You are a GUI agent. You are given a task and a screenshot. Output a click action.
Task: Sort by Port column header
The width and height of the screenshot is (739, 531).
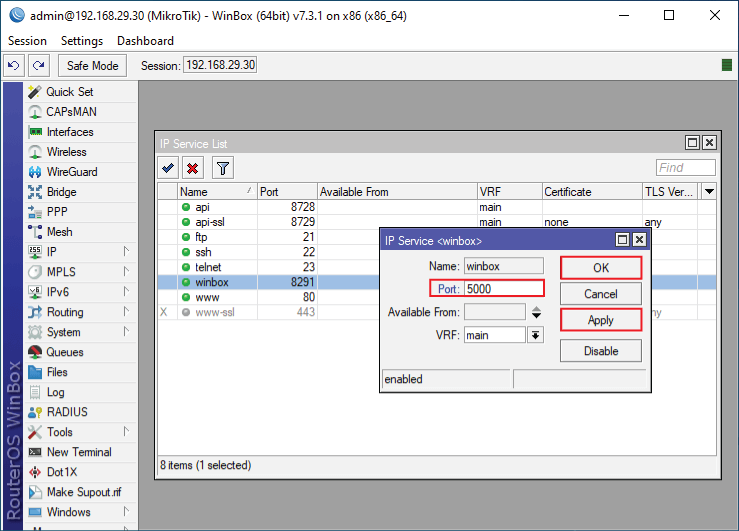pos(287,192)
